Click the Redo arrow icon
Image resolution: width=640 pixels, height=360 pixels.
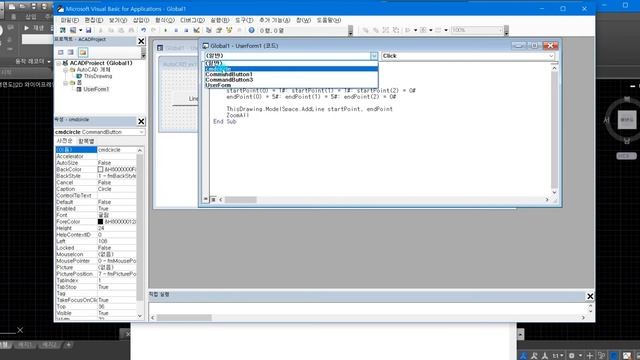pos(153,30)
